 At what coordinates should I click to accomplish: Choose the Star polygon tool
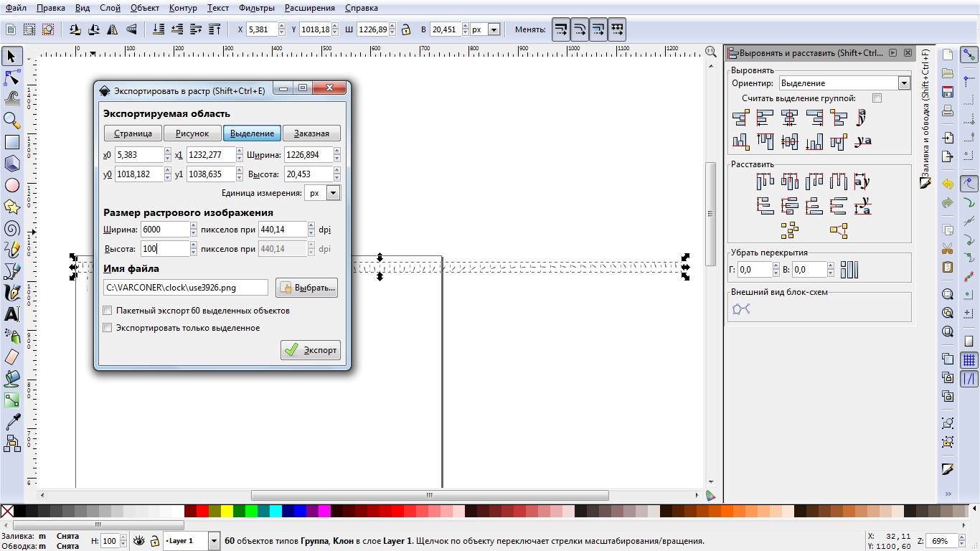click(x=11, y=207)
